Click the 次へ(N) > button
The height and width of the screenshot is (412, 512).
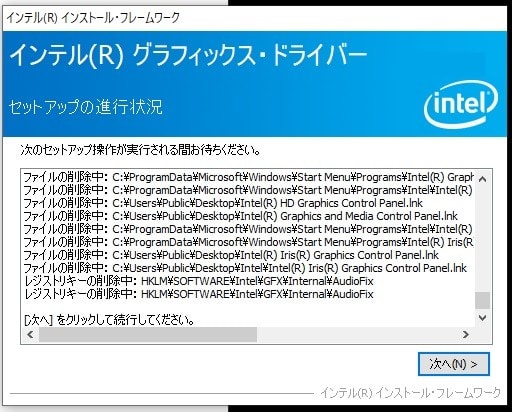point(454,364)
